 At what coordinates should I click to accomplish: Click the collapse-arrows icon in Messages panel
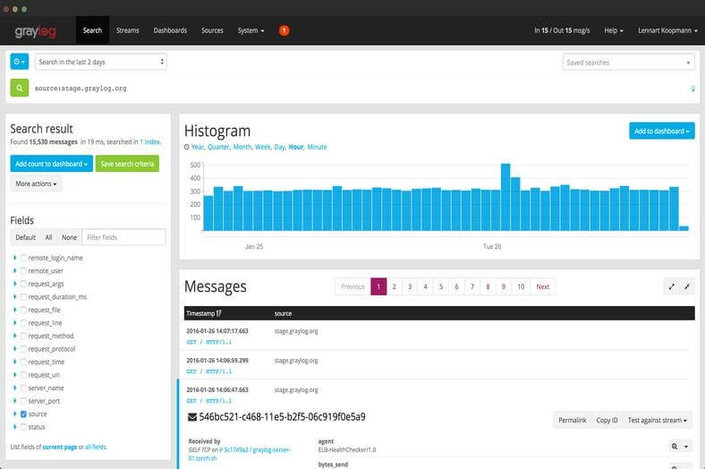pos(686,287)
